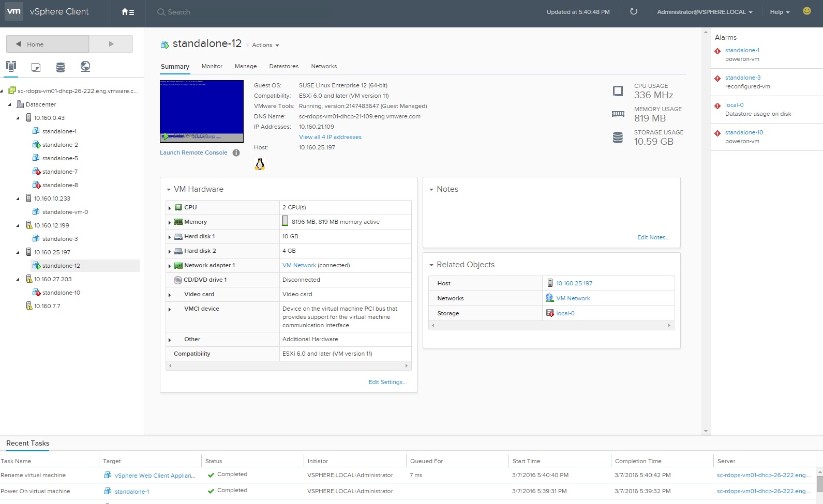Screen dimensions: 823x504
Task: Open the Help dropdown menu
Action: point(780,12)
